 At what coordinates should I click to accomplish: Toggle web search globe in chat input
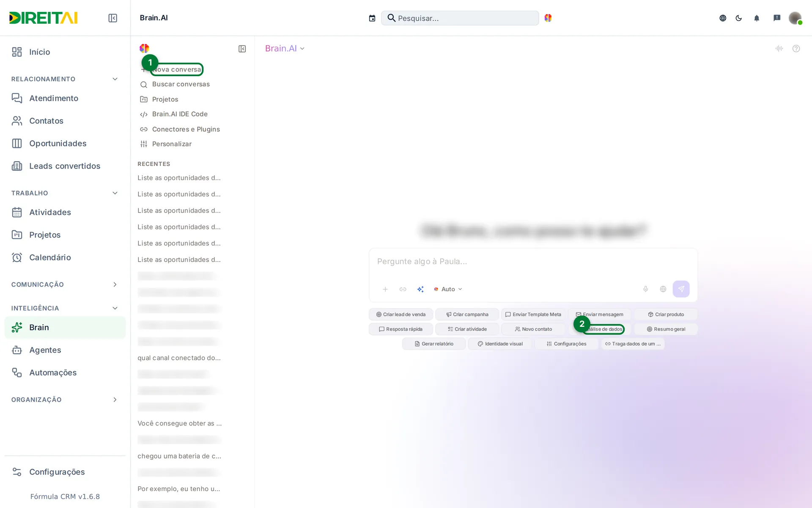(663, 289)
